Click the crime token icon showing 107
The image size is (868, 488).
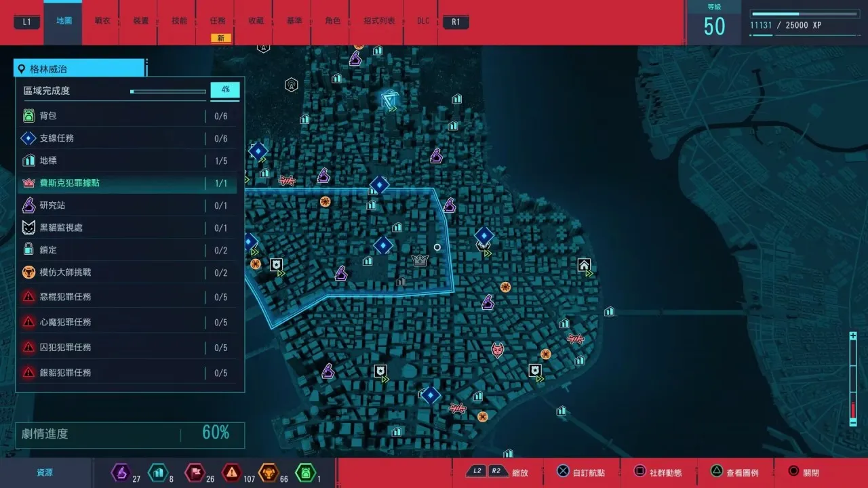click(x=231, y=472)
